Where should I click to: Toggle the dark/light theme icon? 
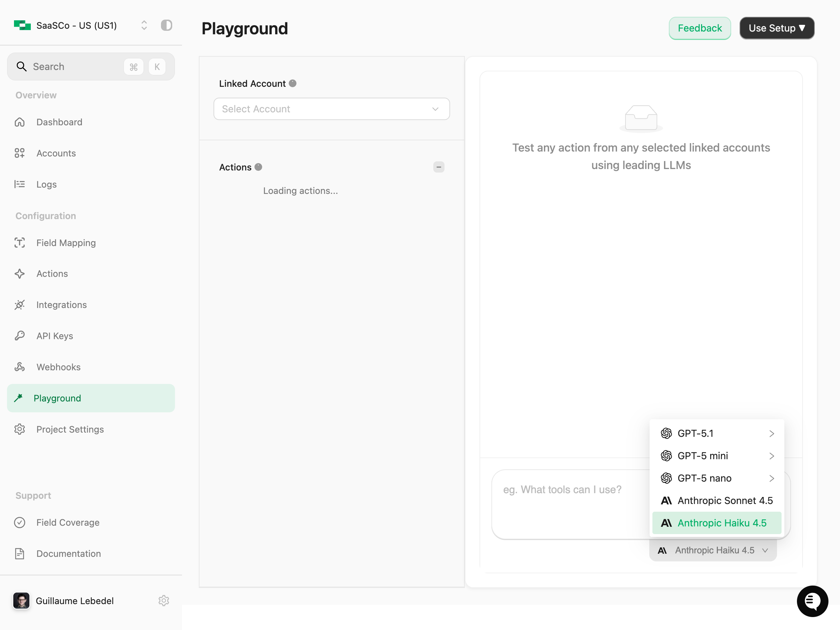click(x=166, y=26)
